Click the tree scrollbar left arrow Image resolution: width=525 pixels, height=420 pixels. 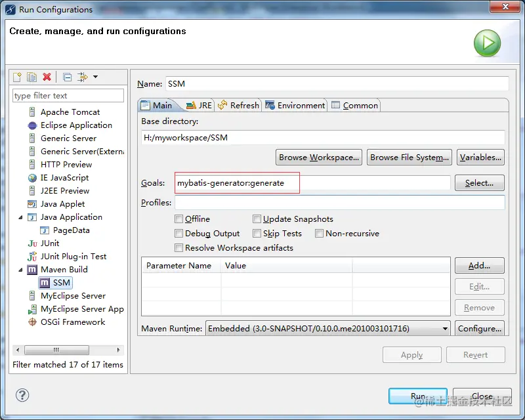click(18, 350)
